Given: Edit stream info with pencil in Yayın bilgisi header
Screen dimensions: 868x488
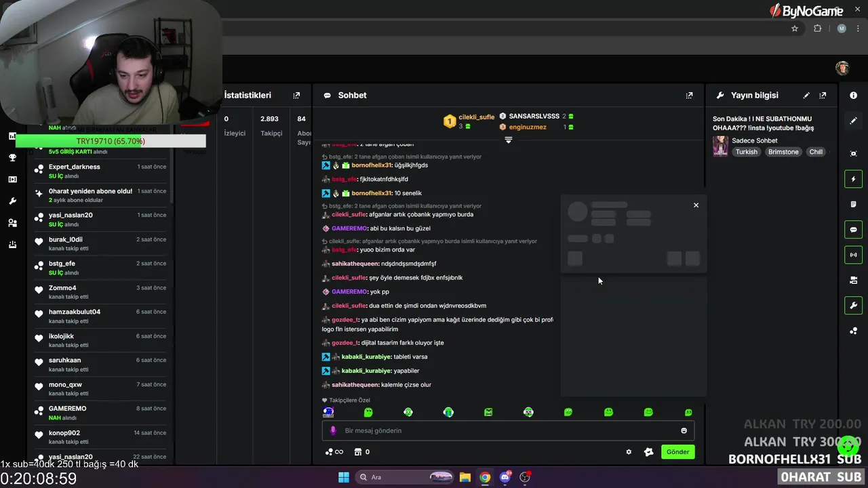Looking at the screenshot, I should tap(806, 96).
